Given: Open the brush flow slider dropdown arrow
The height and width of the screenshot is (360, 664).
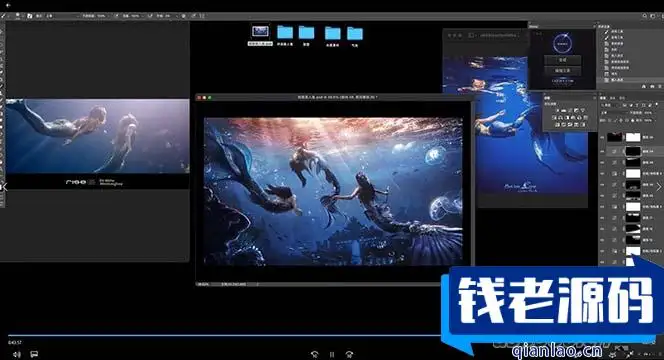Looking at the screenshot, I should point(143,16).
